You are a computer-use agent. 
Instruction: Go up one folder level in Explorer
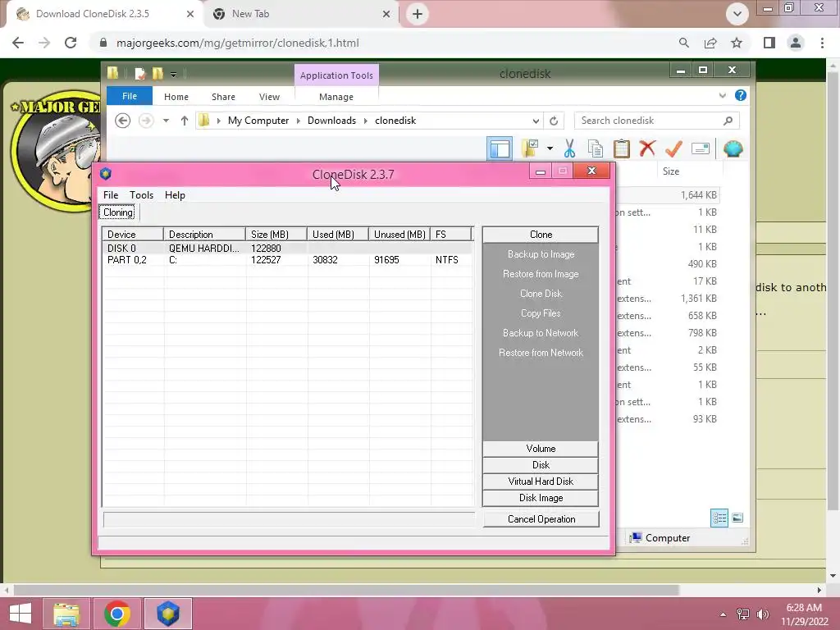point(185,121)
